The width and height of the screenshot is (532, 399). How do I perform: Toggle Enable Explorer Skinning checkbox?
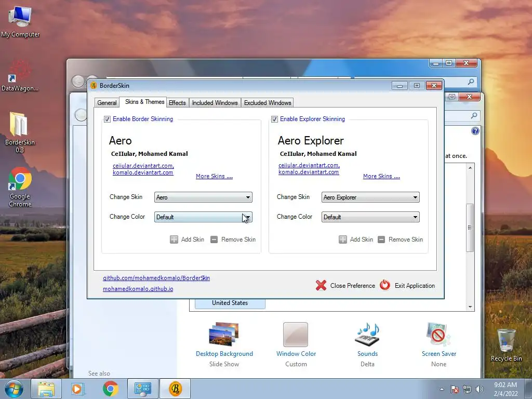click(x=274, y=119)
